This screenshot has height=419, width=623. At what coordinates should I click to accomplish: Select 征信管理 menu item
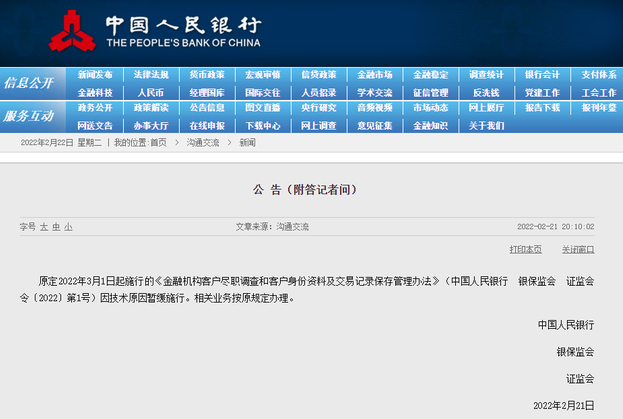click(431, 93)
